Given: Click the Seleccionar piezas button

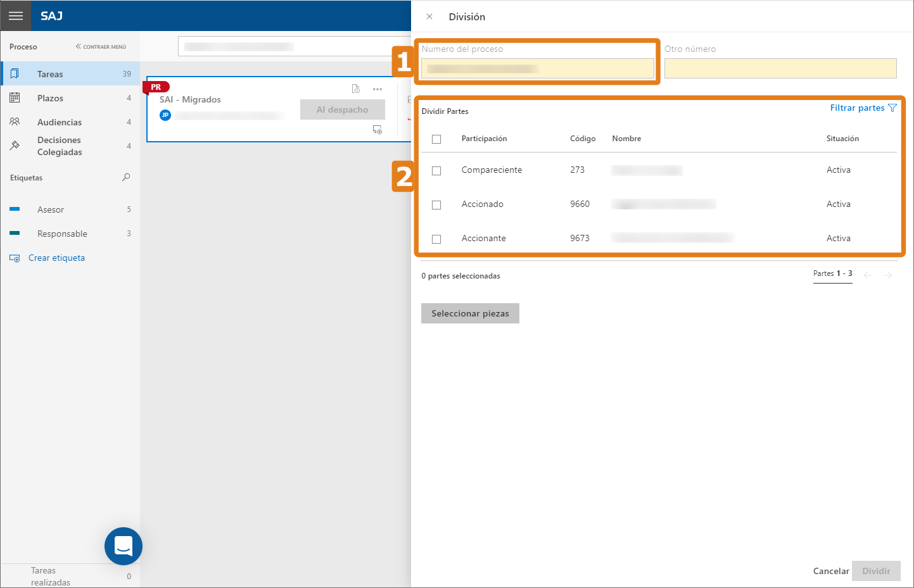Looking at the screenshot, I should coord(470,313).
